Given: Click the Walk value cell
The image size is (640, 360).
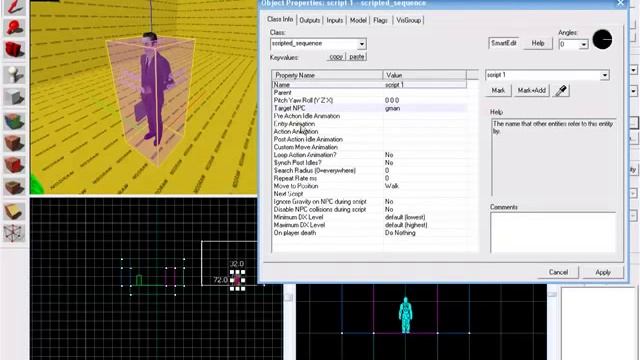Looking at the screenshot, I should pyautogui.click(x=425, y=186).
